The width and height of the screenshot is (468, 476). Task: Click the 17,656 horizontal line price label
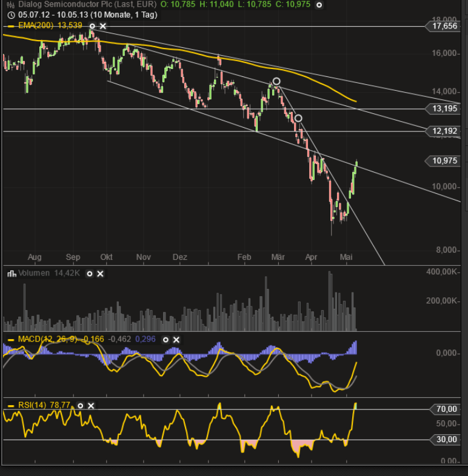pos(443,26)
